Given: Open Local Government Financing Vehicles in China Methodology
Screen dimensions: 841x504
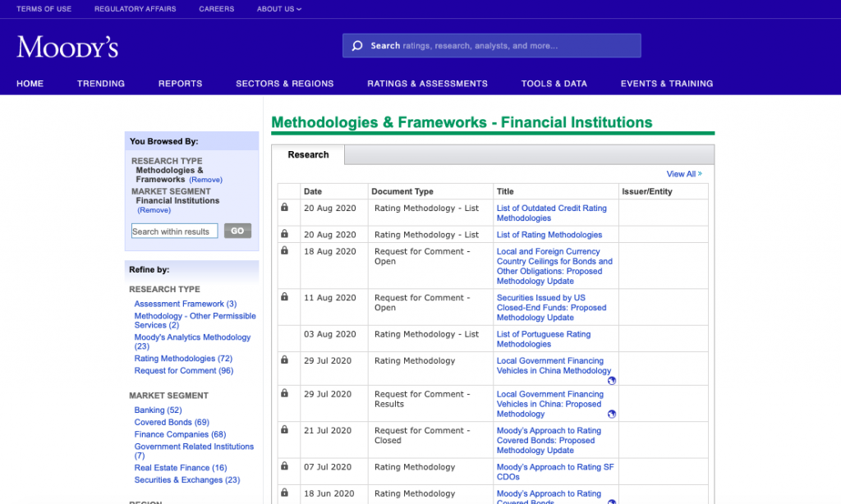Looking at the screenshot, I should (554, 366).
